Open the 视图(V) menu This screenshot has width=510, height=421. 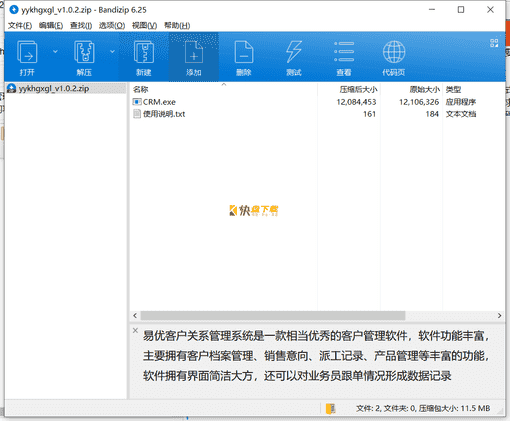coord(144,25)
